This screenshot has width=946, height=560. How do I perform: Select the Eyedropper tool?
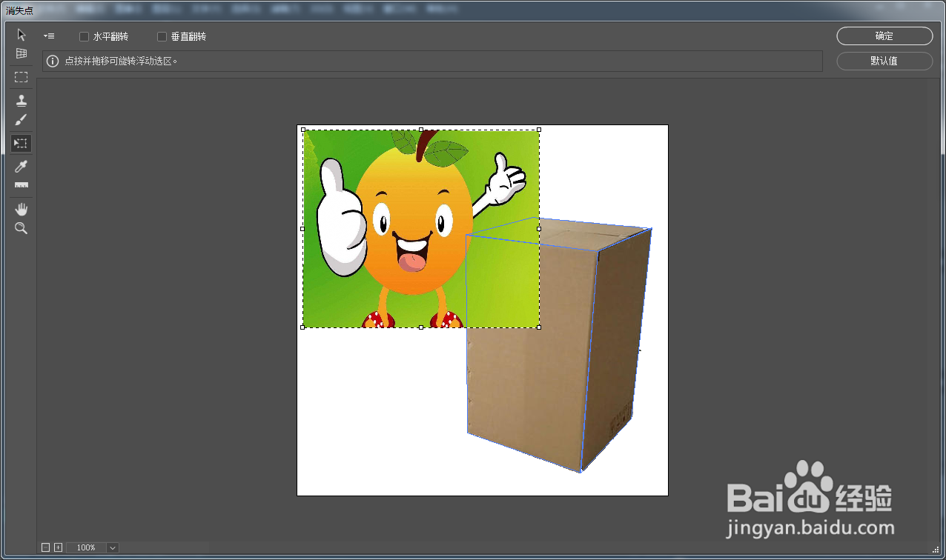[21, 167]
